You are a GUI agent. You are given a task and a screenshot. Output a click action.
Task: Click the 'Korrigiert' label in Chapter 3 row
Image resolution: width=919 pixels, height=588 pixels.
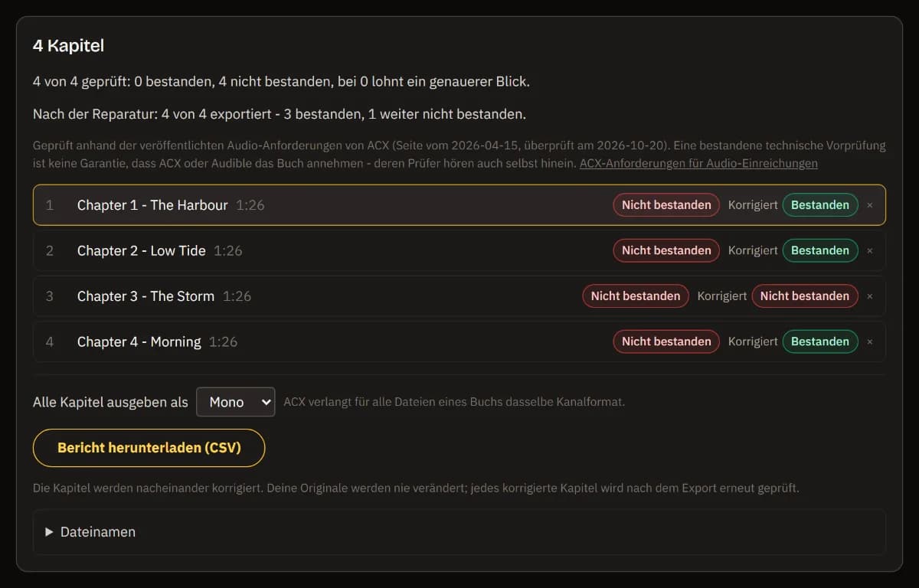[722, 296]
